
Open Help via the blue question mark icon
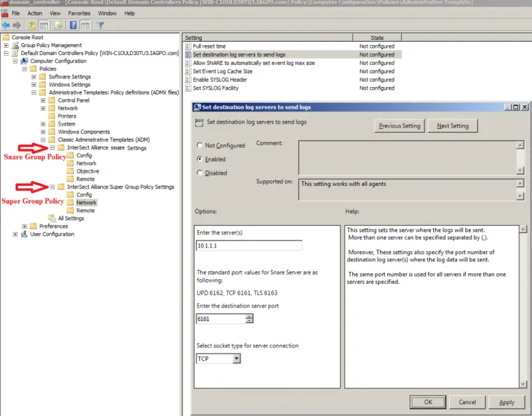tap(73, 25)
